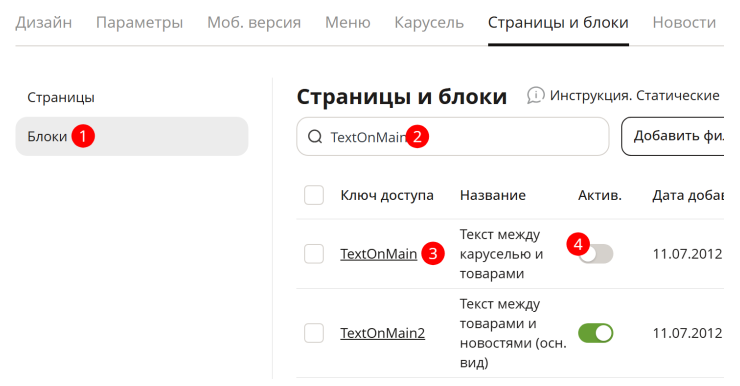Click the Название column header

[x=493, y=195]
